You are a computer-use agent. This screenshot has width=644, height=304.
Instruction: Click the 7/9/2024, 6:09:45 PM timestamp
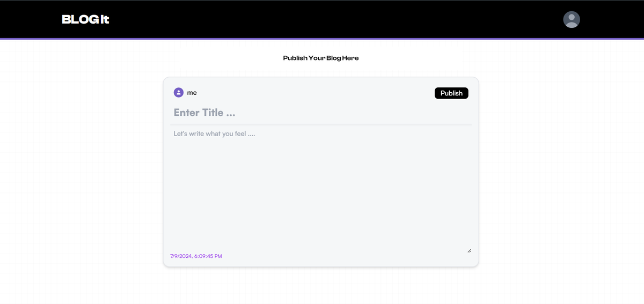click(196, 256)
